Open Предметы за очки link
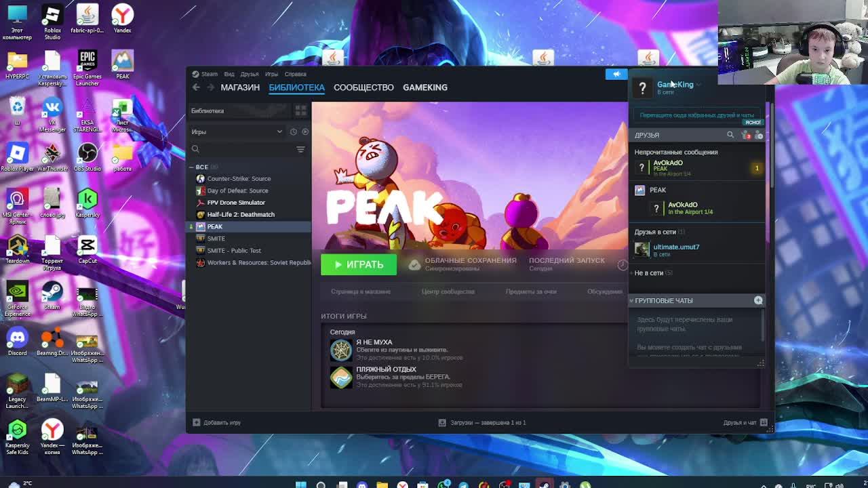 pos(531,291)
